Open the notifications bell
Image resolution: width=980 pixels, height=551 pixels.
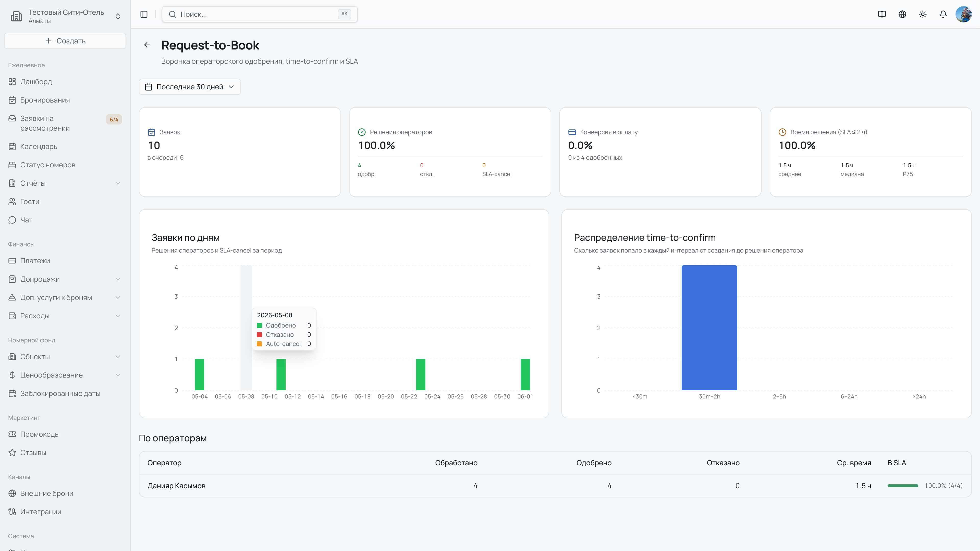point(943,14)
